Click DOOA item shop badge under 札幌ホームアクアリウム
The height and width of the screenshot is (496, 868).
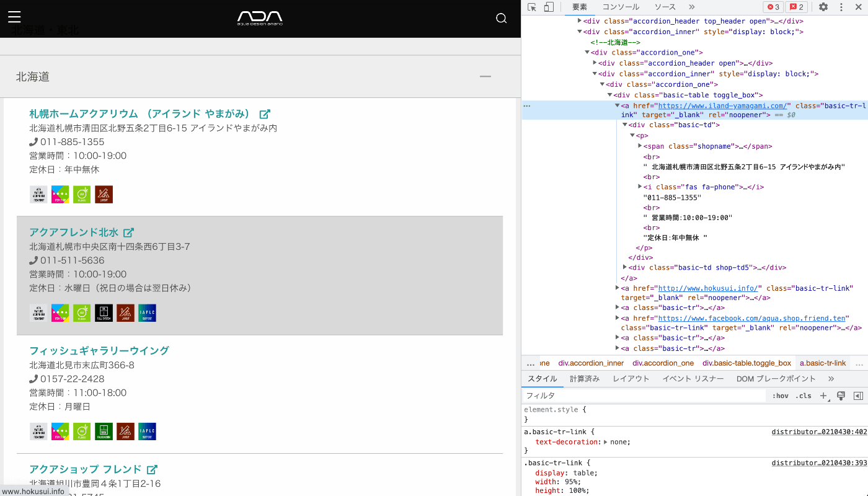[x=60, y=195]
